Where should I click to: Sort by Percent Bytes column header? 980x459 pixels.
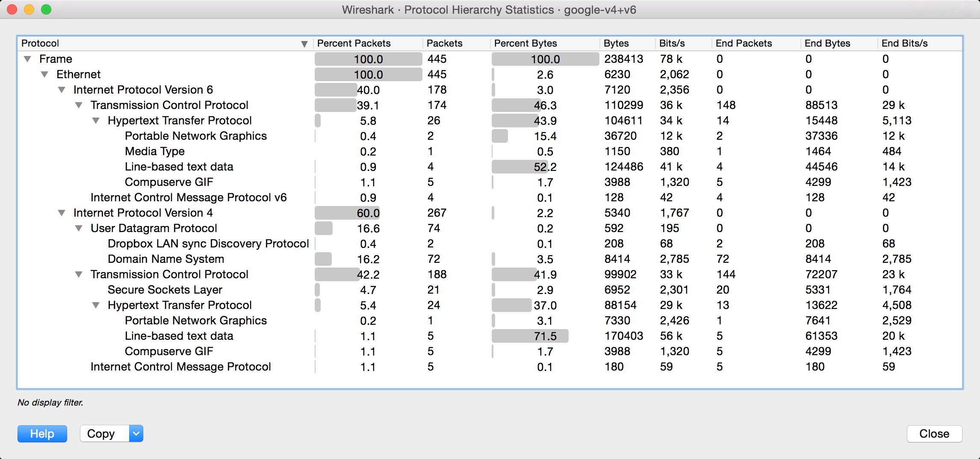pyautogui.click(x=525, y=43)
